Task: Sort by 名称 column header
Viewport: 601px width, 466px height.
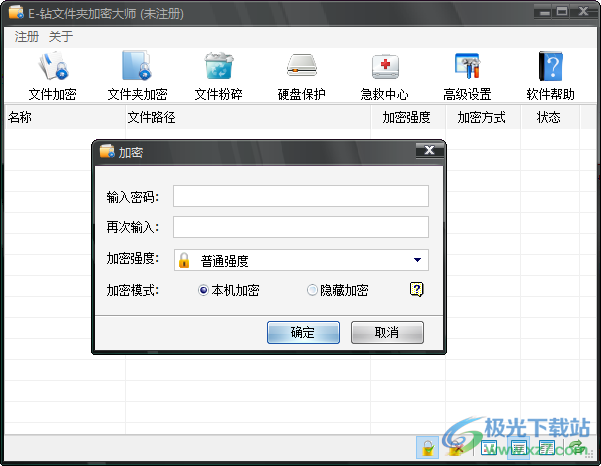Action: point(65,117)
